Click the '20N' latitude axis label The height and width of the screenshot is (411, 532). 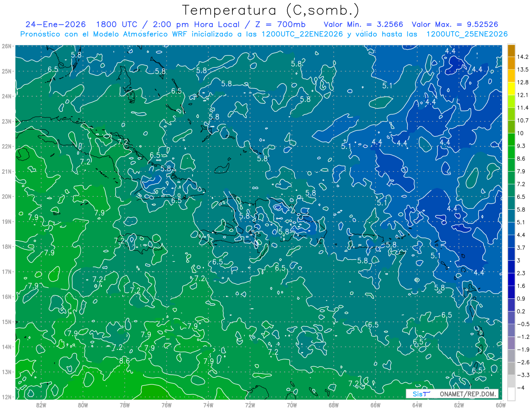pyautogui.click(x=7, y=196)
